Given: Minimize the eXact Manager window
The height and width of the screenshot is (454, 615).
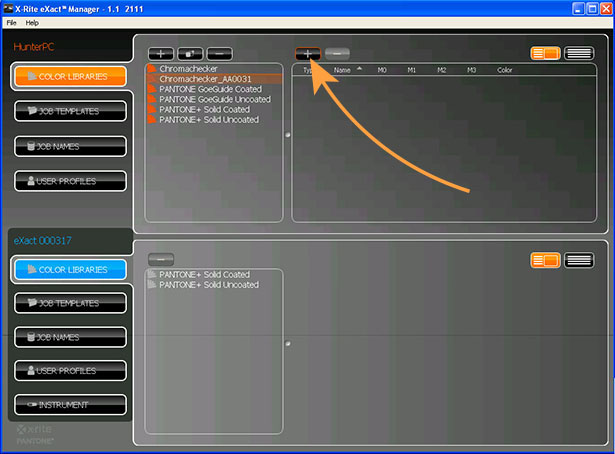Looking at the screenshot, I should click(x=579, y=9).
